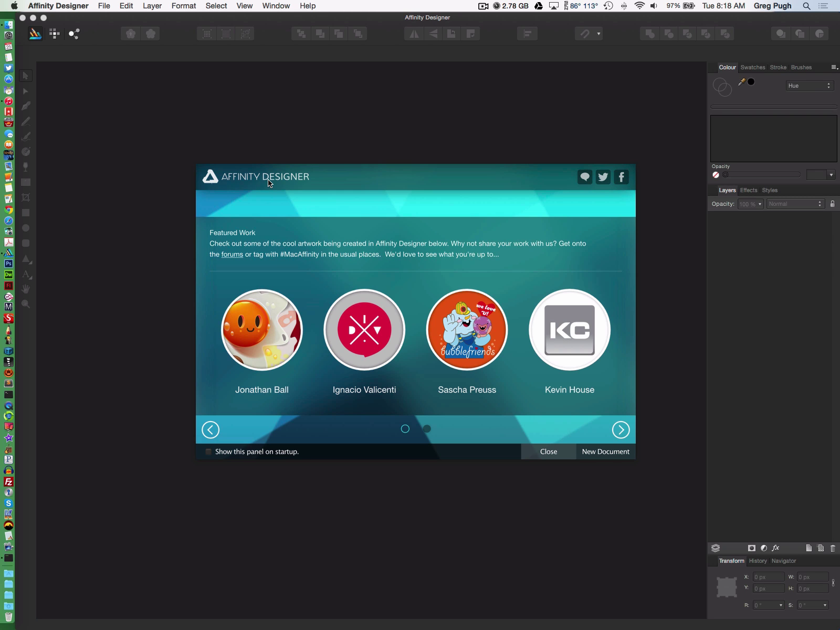Go to next featured work page arrow
The height and width of the screenshot is (630, 840).
(621, 430)
